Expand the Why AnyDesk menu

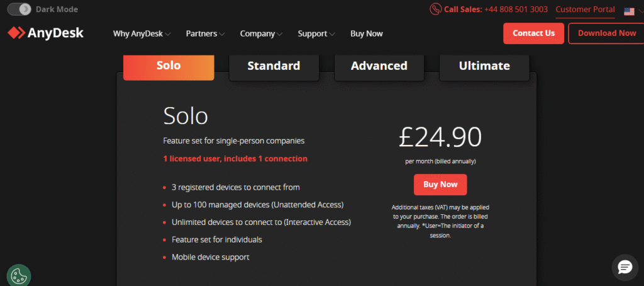tap(142, 34)
